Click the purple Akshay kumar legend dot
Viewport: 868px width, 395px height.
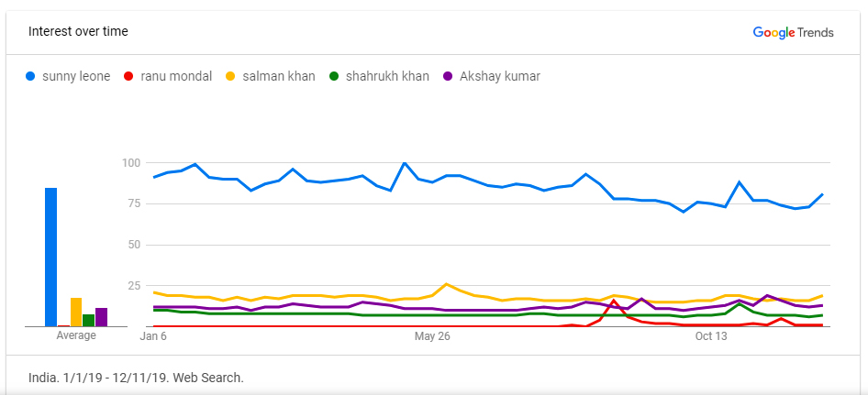click(448, 76)
